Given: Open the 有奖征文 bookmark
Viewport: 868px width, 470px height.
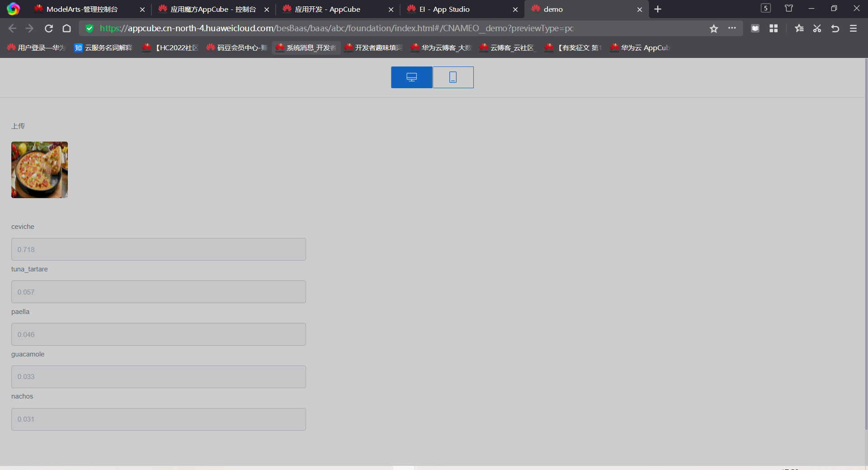Looking at the screenshot, I should (573, 47).
